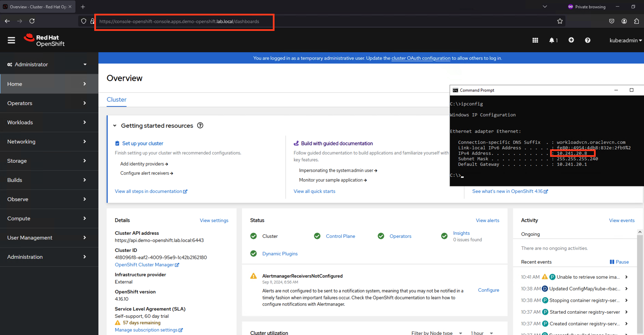
Task: Expand the Builds navigation section
Action: point(49,180)
